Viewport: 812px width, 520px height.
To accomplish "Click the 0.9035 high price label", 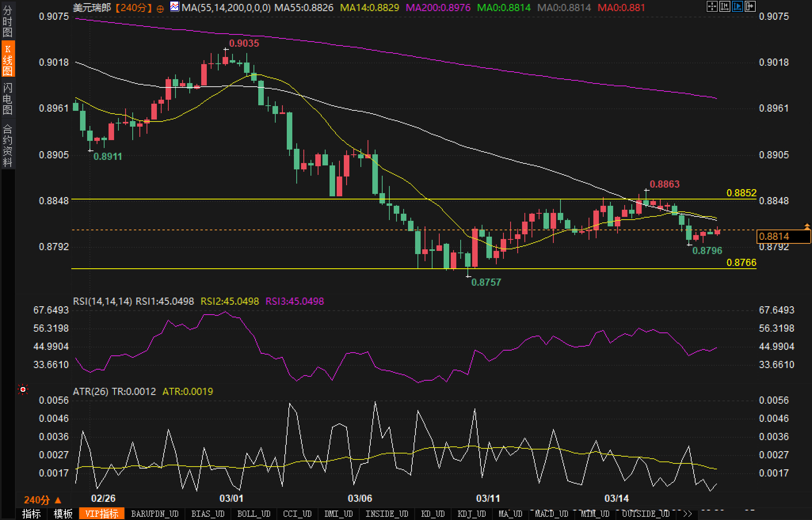I will click(x=244, y=43).
